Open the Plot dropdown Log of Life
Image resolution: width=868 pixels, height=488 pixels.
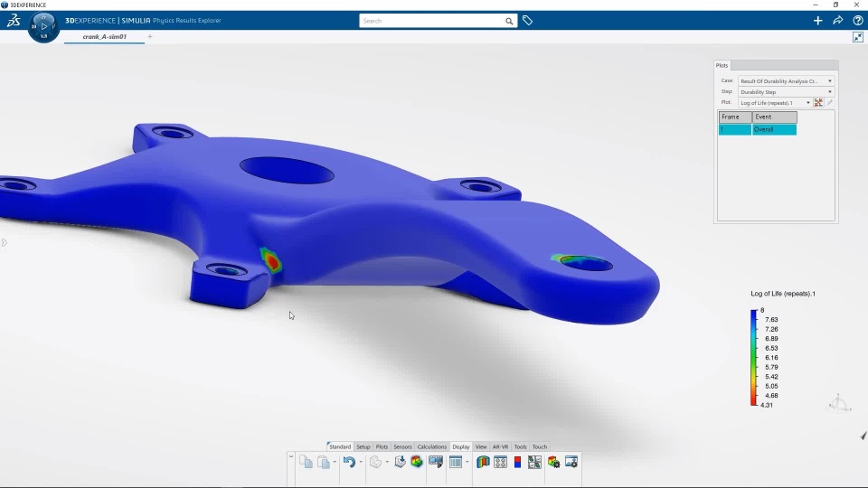click(775, 103)
